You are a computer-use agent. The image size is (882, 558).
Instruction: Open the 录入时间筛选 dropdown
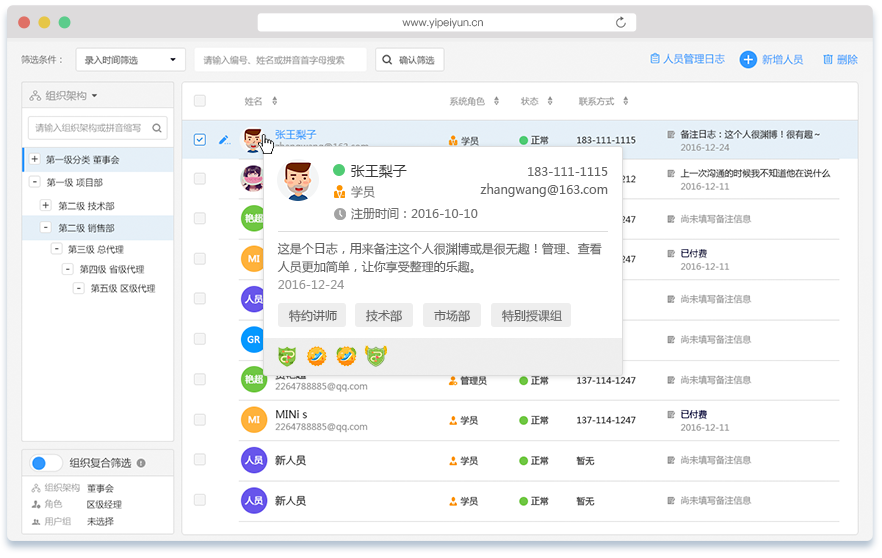tap(131, 60)
